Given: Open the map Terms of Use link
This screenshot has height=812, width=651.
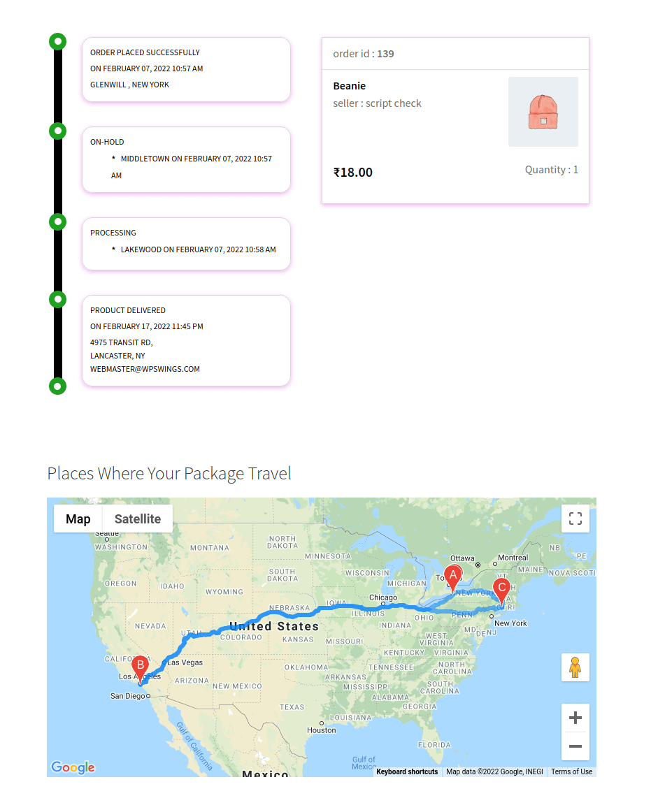Looking at the screenshot, I should (x=572, y=771).
